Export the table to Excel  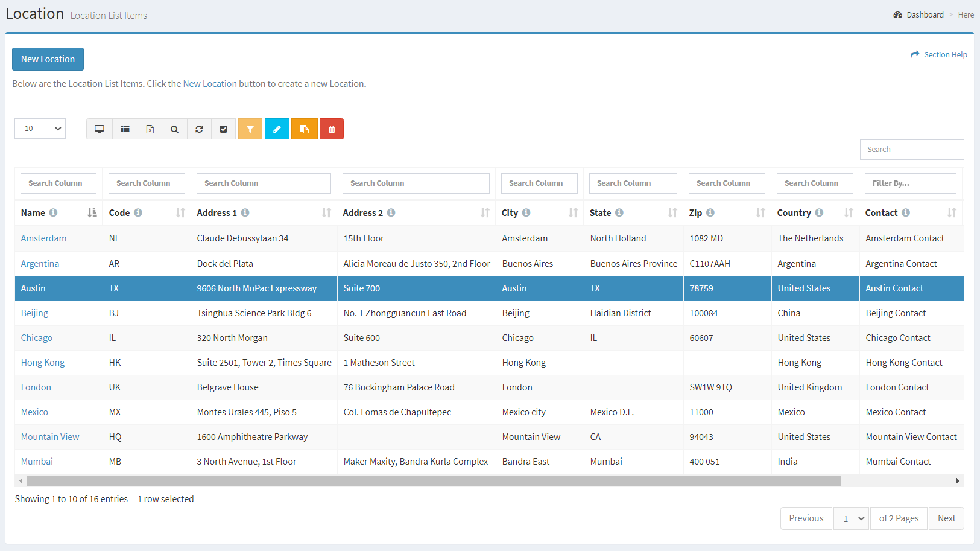pyautogui.click(x=150, y=129)
